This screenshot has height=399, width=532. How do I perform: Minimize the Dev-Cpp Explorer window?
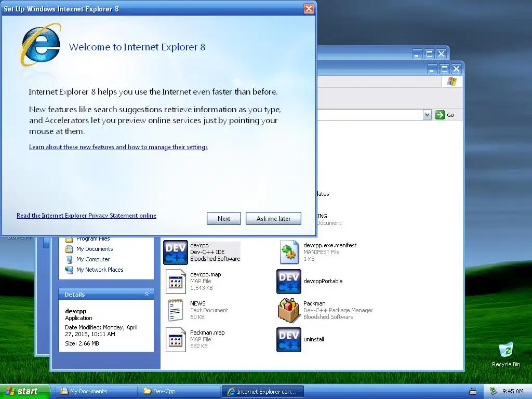coord(432,69)
